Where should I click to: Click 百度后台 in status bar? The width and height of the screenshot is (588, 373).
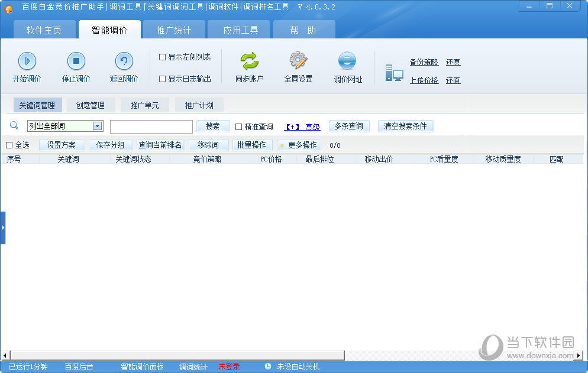click(x=79, y=366)
